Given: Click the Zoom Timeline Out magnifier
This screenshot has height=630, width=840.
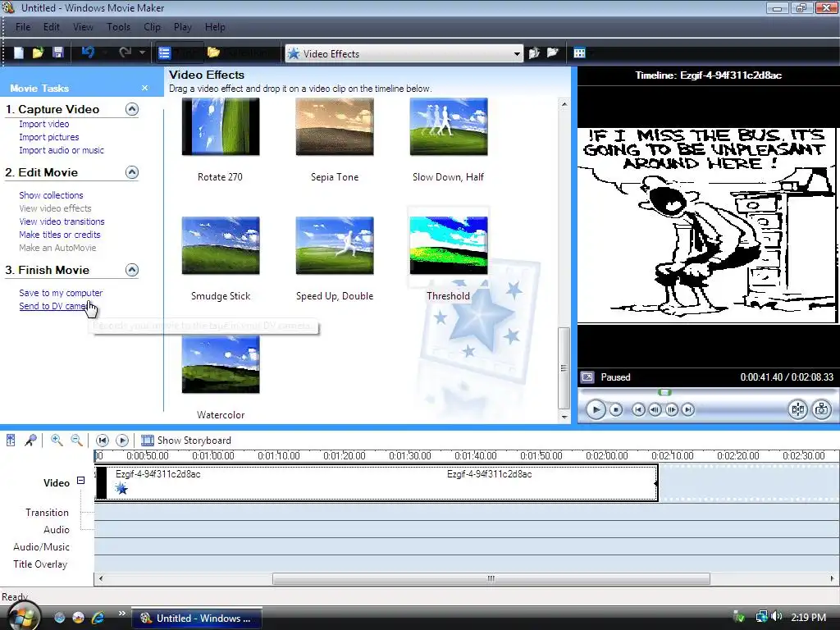Looking at the screenshot, I should point(76,441).
